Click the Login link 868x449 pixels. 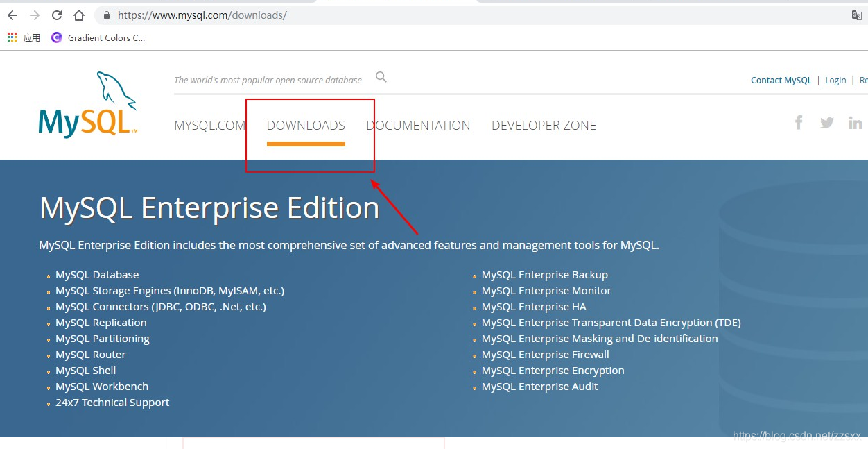click(835, 81)
